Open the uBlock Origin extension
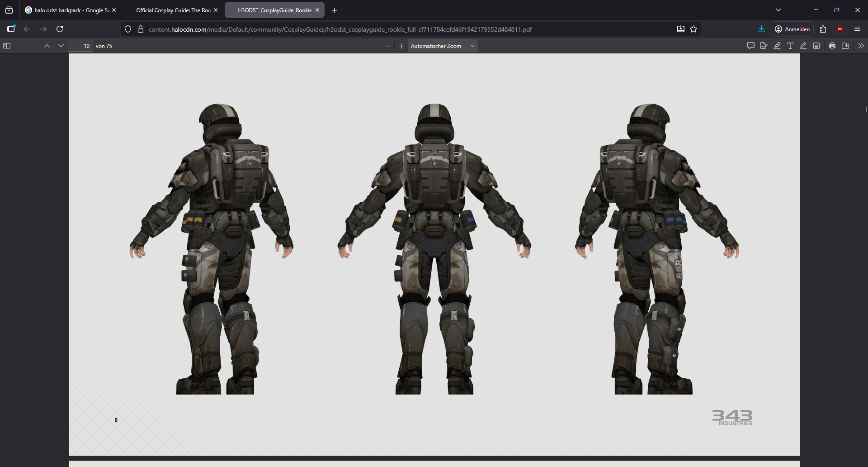Screen dimensions: 868x467 [x=840, y=29]
